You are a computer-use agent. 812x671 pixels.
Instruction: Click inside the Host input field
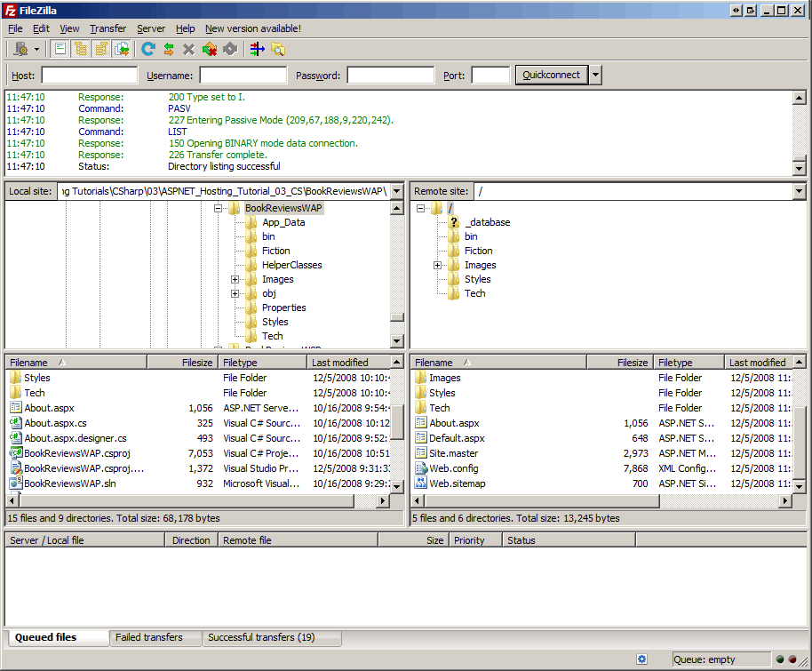pos(89,75)
